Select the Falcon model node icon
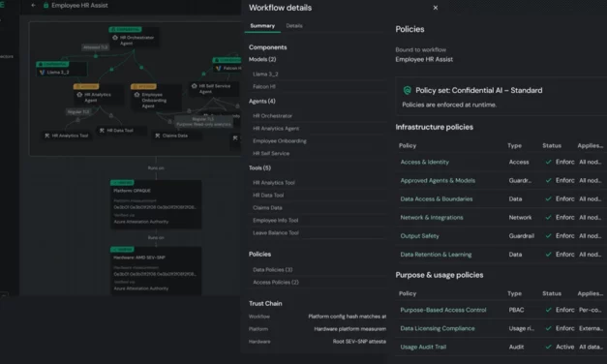This screenshot has height=364, width=607. [219, 68]
